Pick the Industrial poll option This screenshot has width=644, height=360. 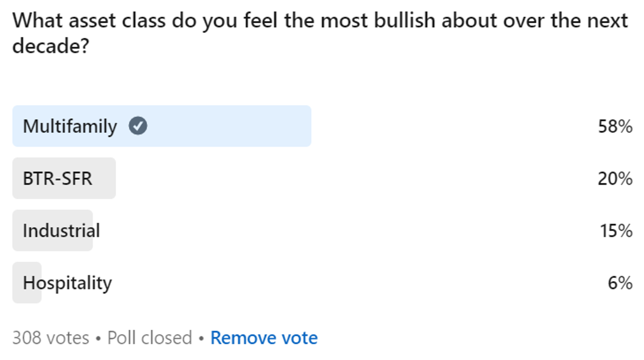[x=61, y=231]
